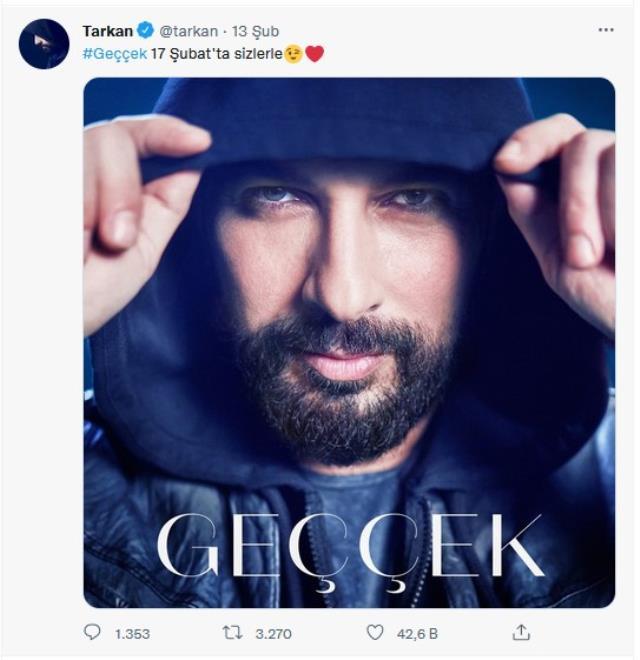Open the three-dot more options menu
Screen dimensions: 640x660
pyautogui.click(x=605, y=30)
